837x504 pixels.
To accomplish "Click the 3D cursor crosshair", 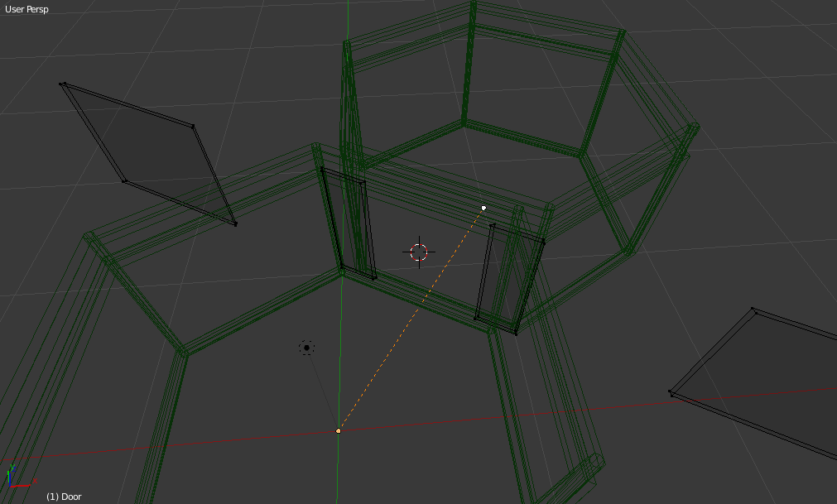I will point(419,252).
